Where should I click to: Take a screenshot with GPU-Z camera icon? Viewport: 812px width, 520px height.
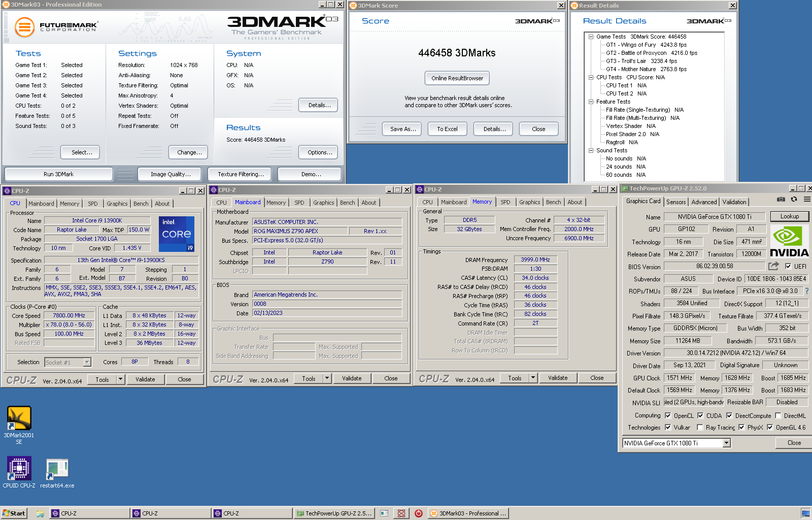click(x=781, y=200)
